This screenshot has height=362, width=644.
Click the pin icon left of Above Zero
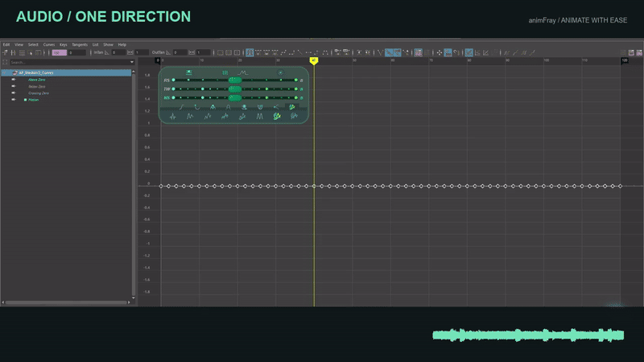coord(14,80)
